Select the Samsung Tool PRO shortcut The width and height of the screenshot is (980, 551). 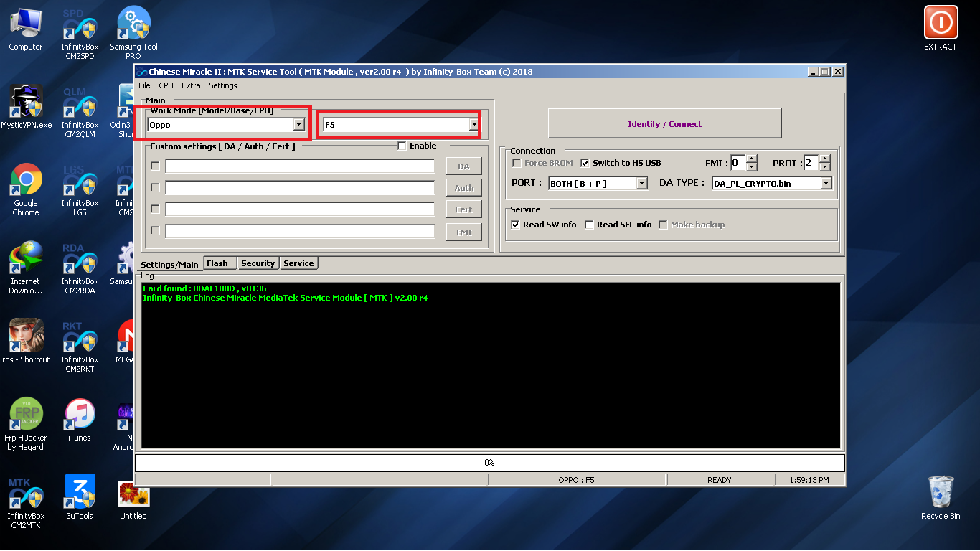tap(133, 34)
